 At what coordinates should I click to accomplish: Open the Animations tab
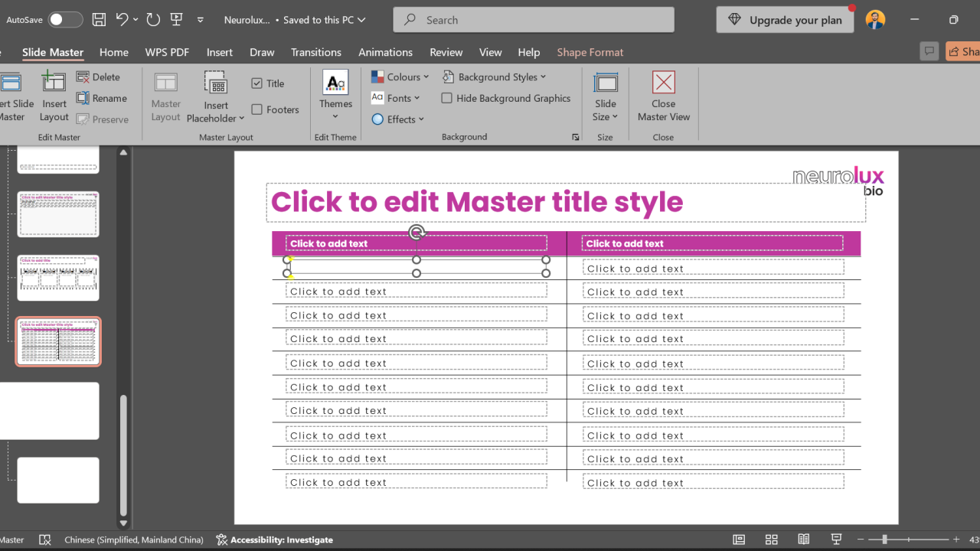pos(386,52)
